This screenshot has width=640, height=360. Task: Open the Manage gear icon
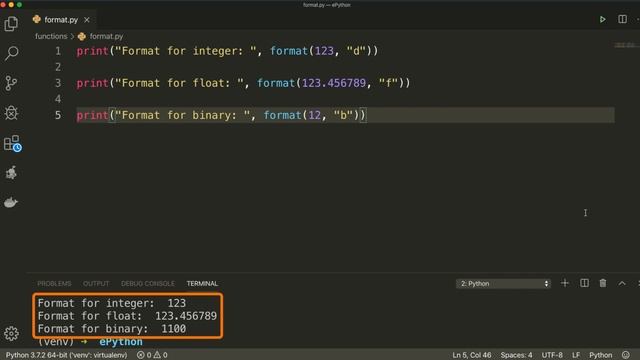pyautogui.click(x=11, y=333)
